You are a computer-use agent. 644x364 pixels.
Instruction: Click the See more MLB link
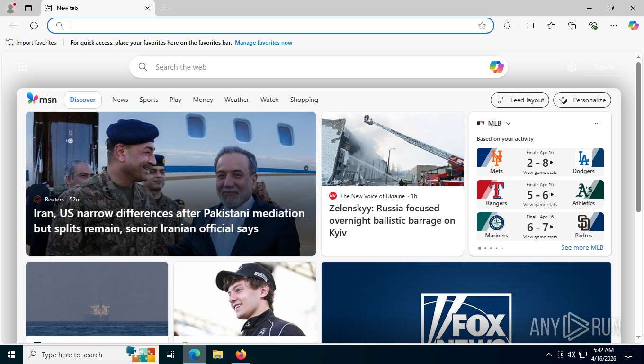pos(582,247)
